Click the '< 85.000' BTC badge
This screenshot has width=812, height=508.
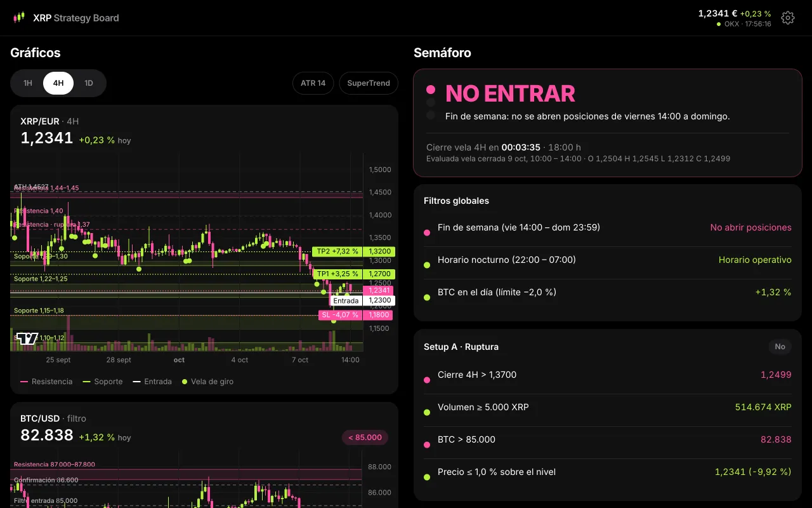coord(365,438)
